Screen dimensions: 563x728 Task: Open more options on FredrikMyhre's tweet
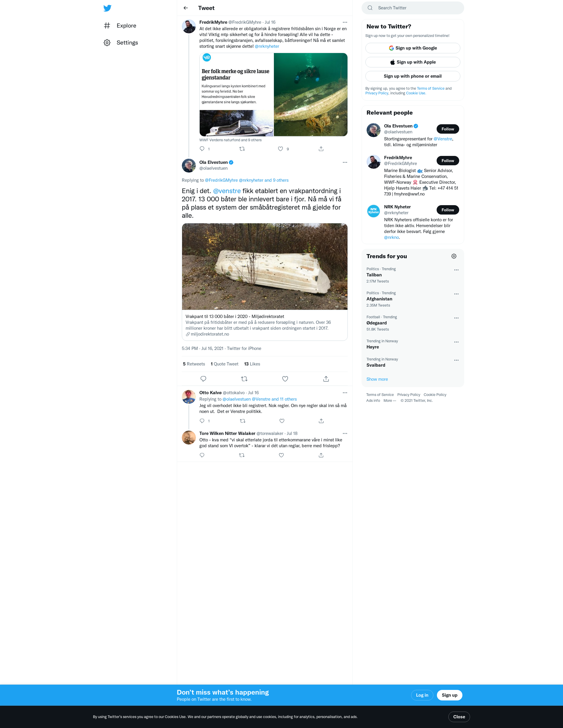345,22
